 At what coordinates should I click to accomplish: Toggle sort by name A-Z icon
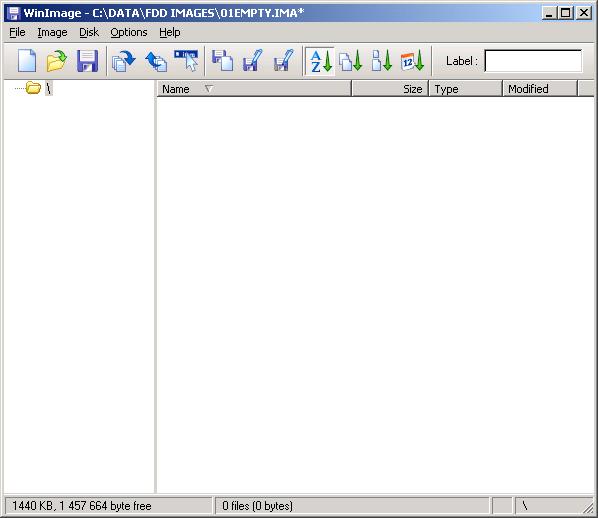320,61
